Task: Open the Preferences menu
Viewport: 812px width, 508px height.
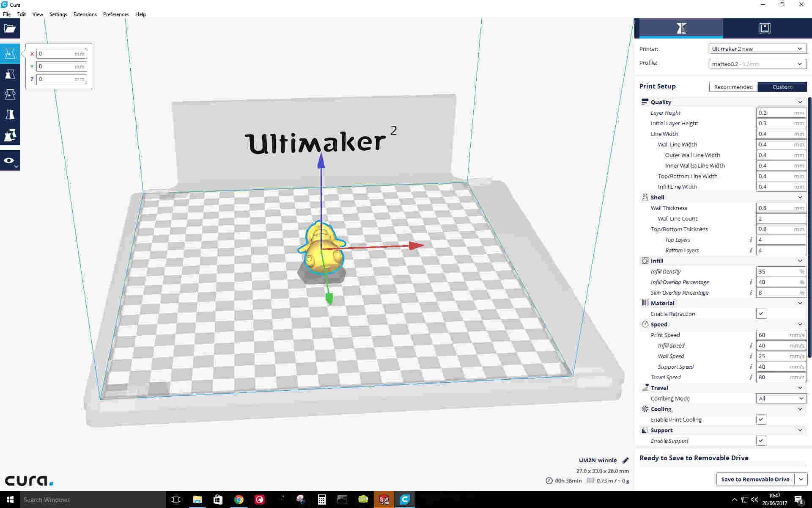Action: (x=116, y=14)
